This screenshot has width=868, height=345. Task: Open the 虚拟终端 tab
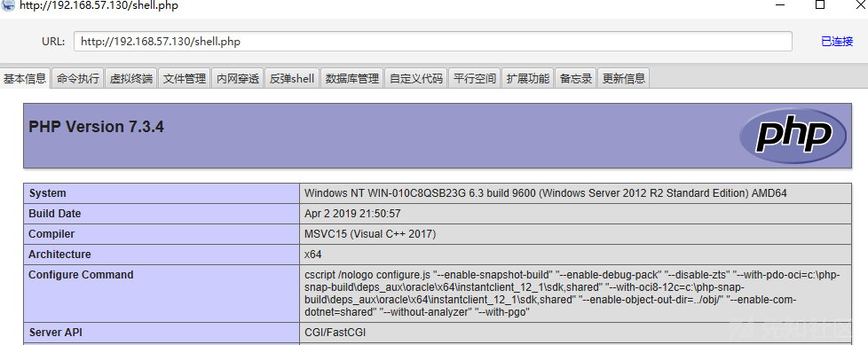tap(131, 79)
